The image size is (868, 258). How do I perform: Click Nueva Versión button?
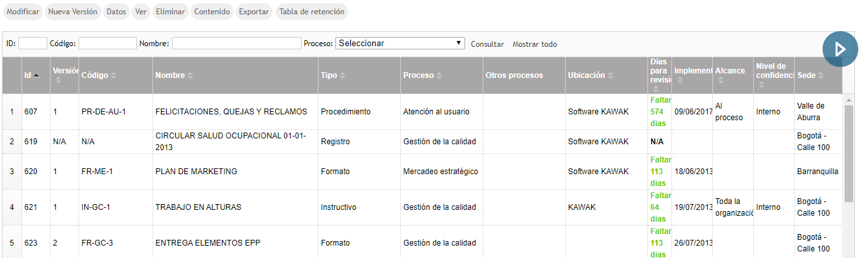click(x=73, y=12)
